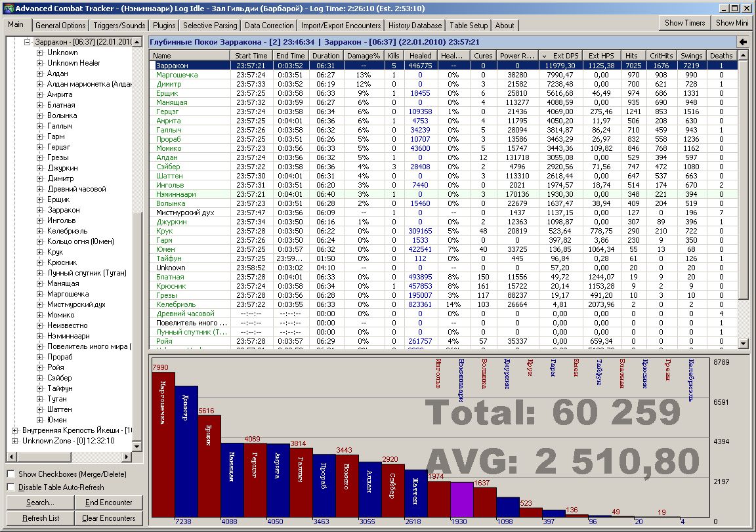Viewport: 756px width, 532px height.
Task: Expand Амрита in the encounter tree
Action: pos(40,95)
